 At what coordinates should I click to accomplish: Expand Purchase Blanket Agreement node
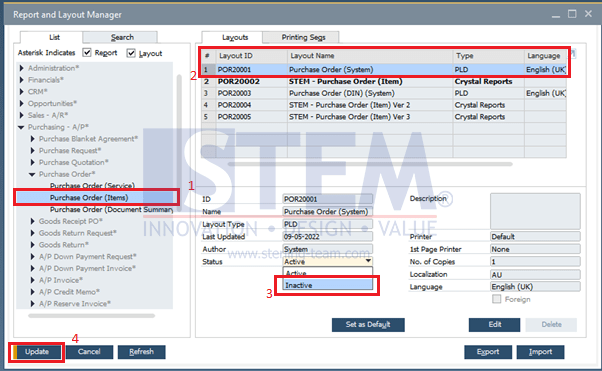[x=33, y=139]
